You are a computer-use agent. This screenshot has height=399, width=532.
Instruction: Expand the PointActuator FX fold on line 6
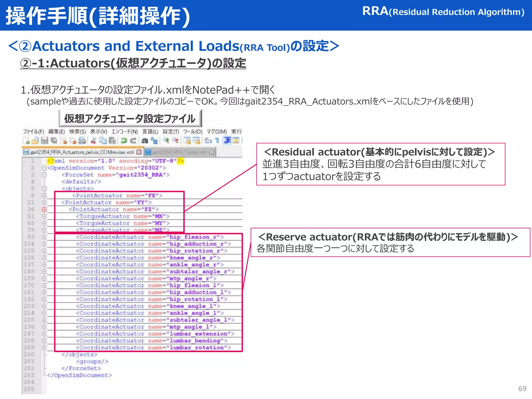[x=44, y=195]
